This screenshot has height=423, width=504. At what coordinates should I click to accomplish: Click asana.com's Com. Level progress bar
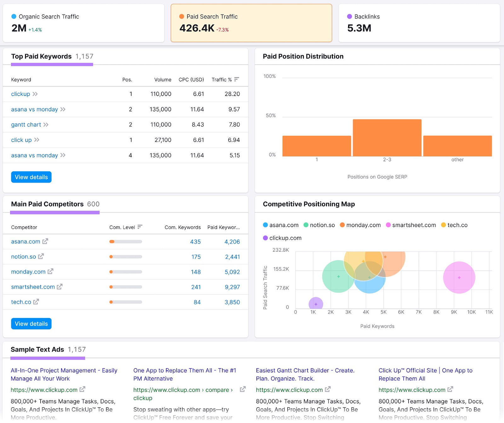pos(125,242)
